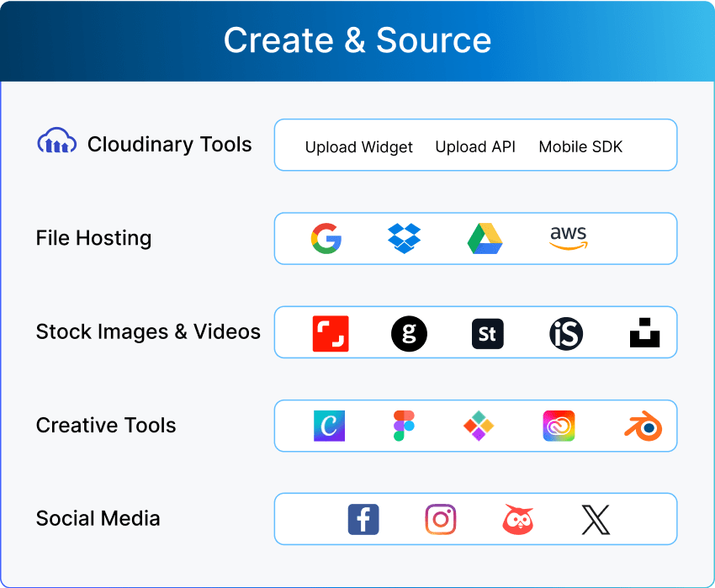This screenshot has width=715, height=588.
Task: Choose the iStock 'iS' icon
Action: 566,334
